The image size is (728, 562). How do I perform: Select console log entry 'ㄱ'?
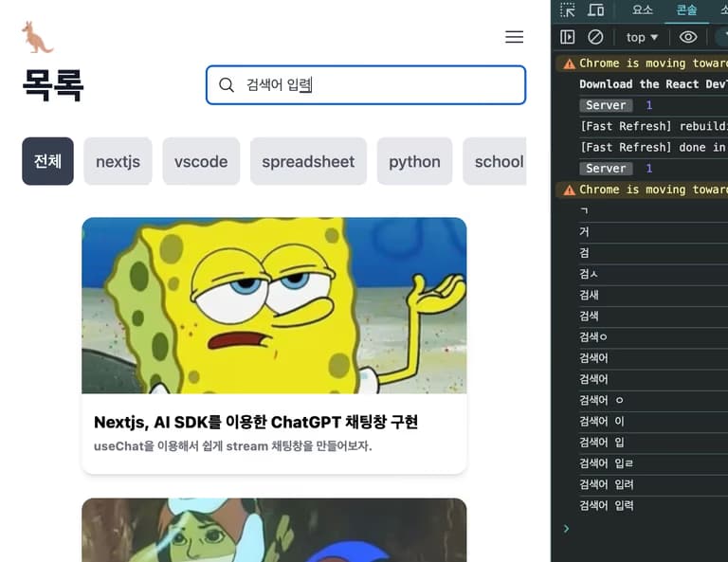tap(584, 210)
